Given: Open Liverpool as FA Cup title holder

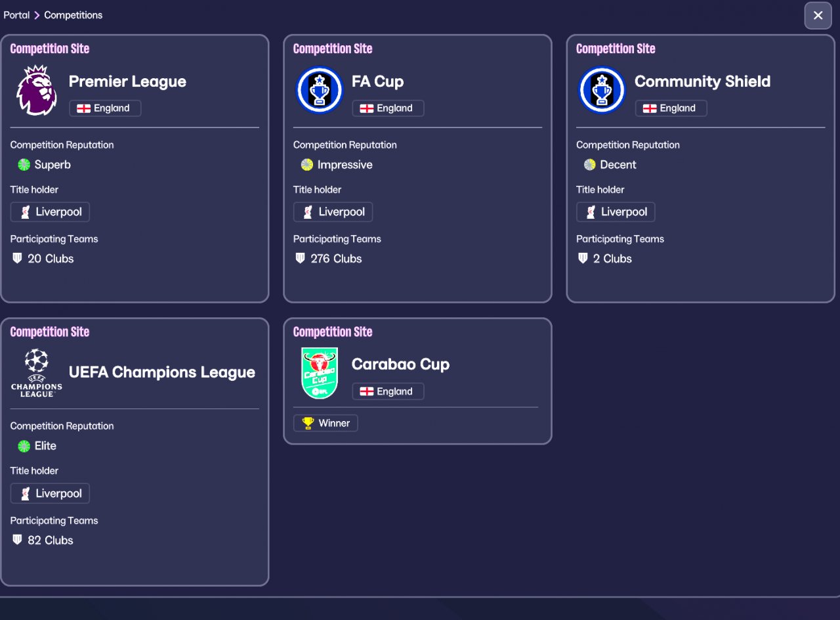Looking at the screenshot, I should click(333, 212).
